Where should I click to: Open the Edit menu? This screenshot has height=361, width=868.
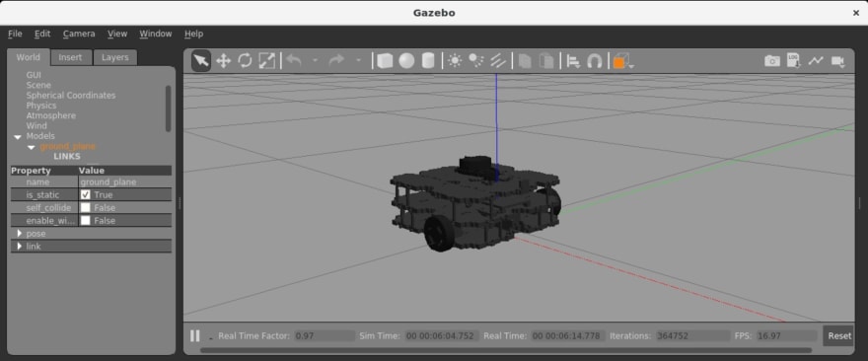42,34
